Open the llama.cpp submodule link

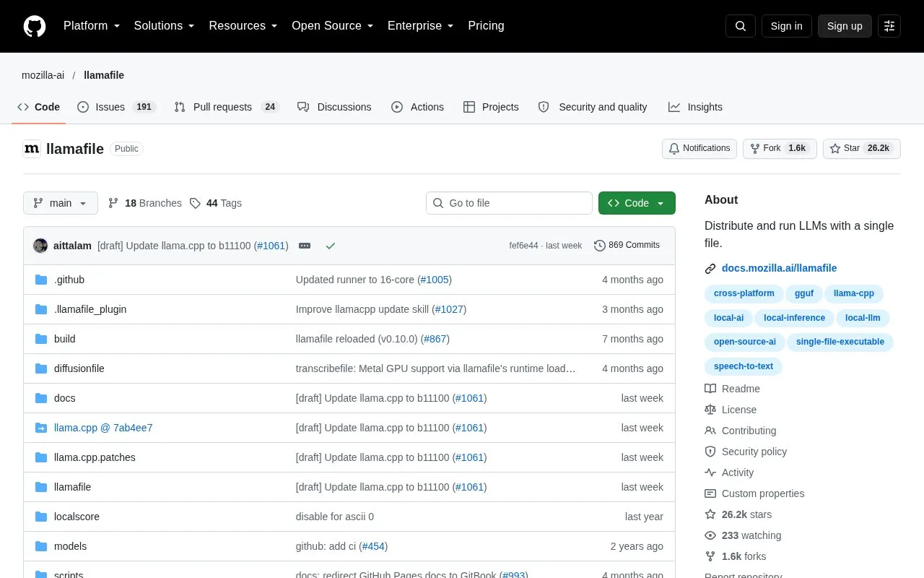pyautogui.click(x=103, y=428)
